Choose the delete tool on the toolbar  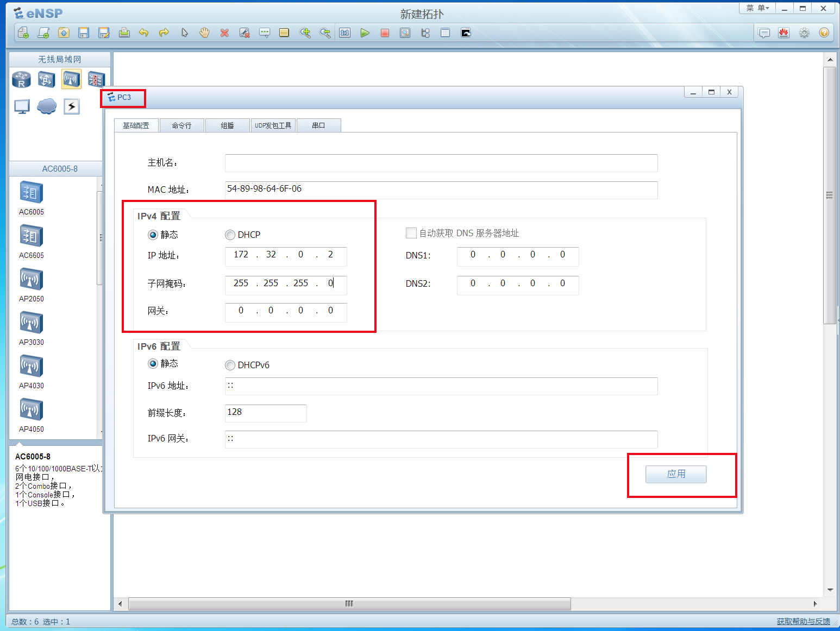(224, 33)
